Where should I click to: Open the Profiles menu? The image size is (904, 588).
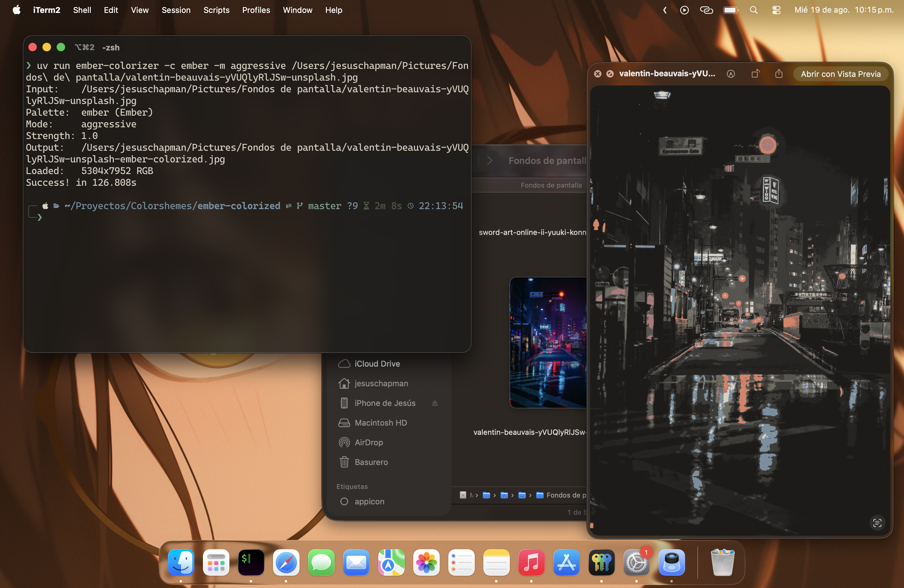[256, 10]
